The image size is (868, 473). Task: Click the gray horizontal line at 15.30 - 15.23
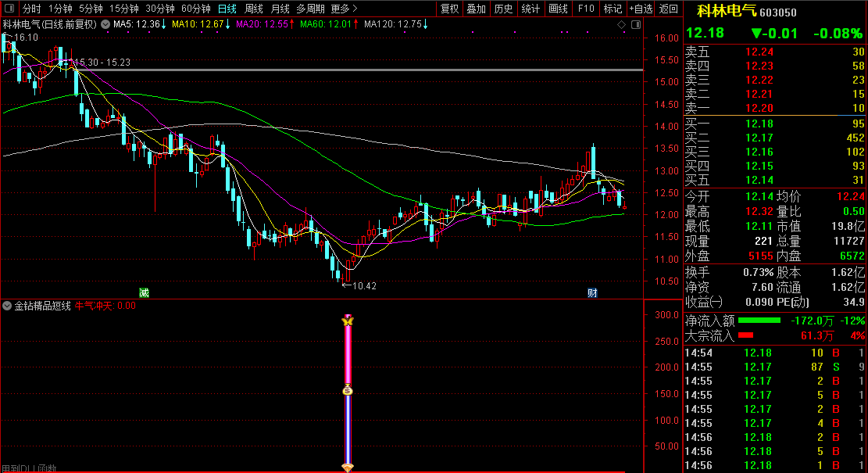(391, 70)
